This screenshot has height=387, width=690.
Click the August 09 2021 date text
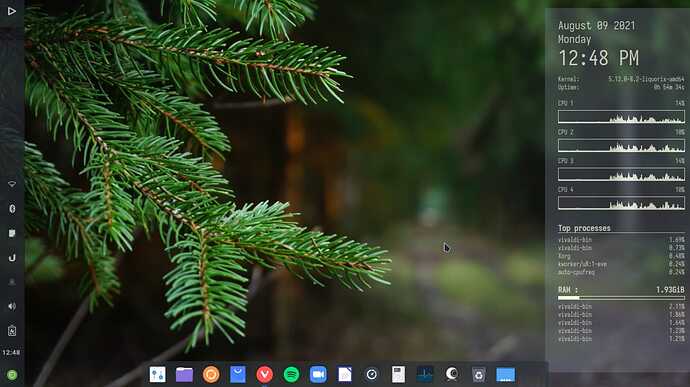tap(597, 26)
